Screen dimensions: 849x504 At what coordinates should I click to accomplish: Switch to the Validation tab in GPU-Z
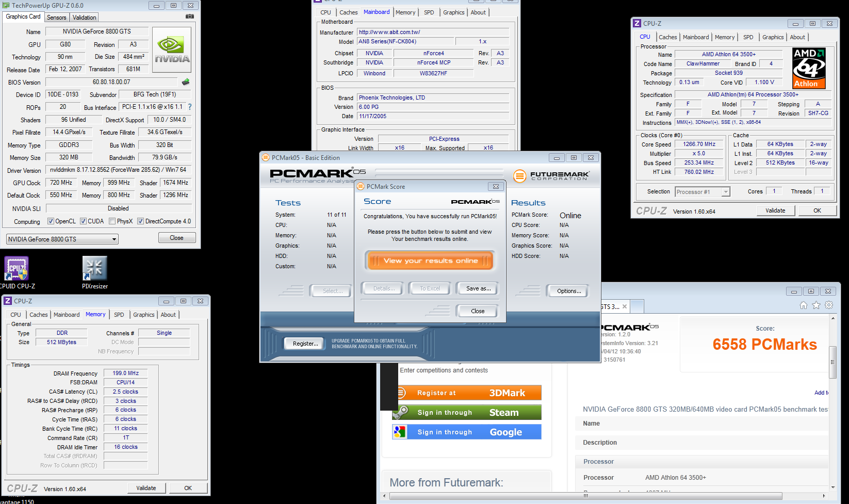pos(85,18)
